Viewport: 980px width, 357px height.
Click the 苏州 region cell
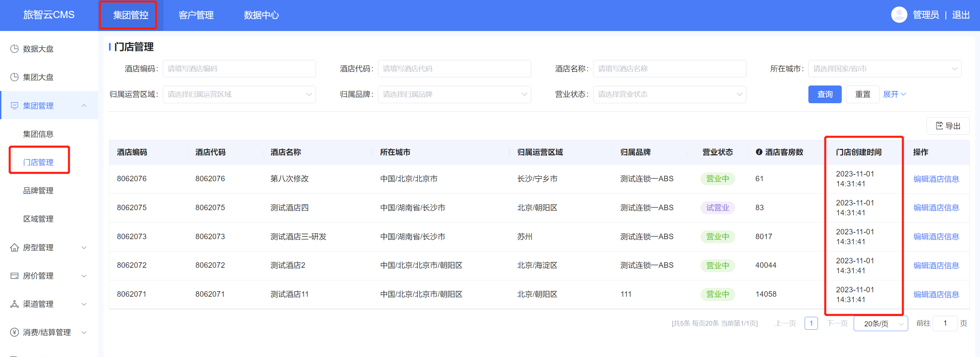525,237
